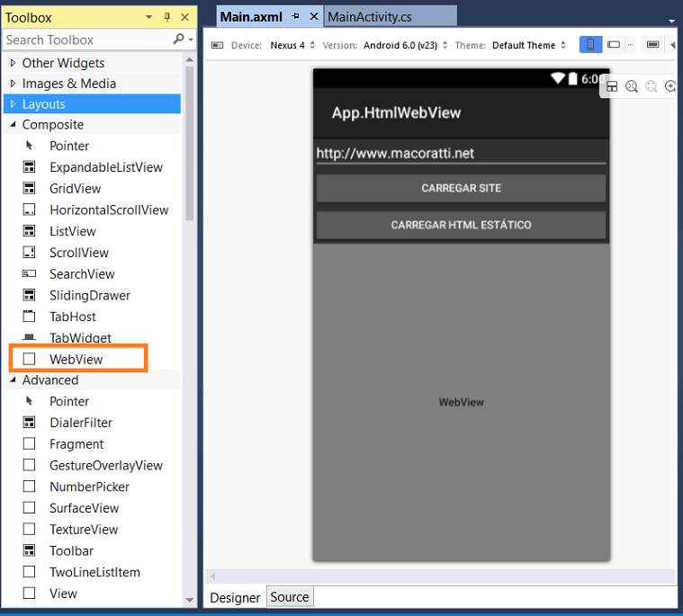
Task: Open the Default Theme dropdown
Action: (529, 45)
